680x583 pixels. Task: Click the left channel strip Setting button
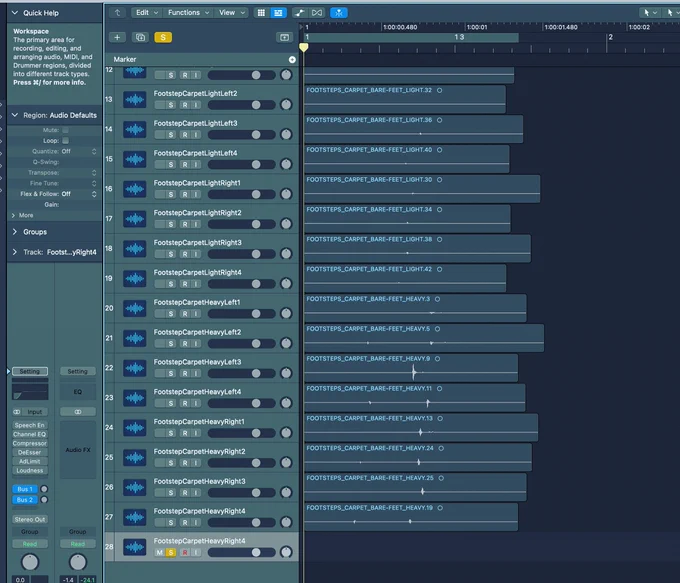[30, 371]
